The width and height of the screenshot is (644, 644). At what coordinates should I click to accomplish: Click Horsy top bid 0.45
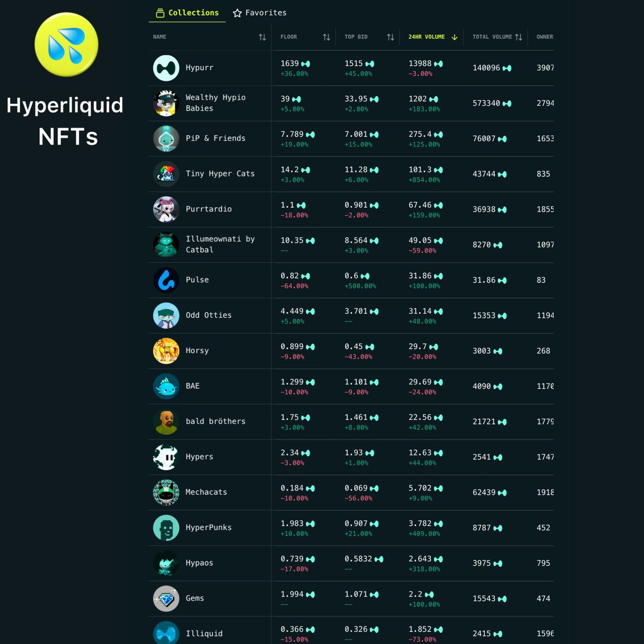[354, 347]
